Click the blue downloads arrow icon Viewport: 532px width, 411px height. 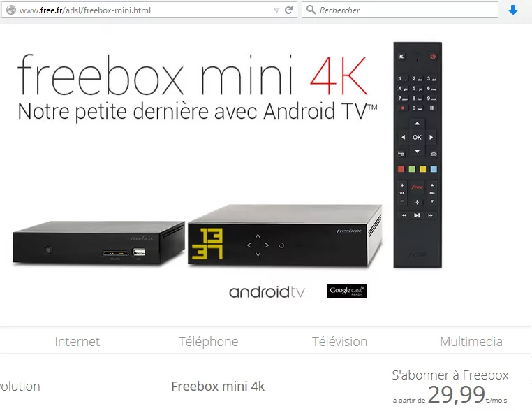click(513, 10)
